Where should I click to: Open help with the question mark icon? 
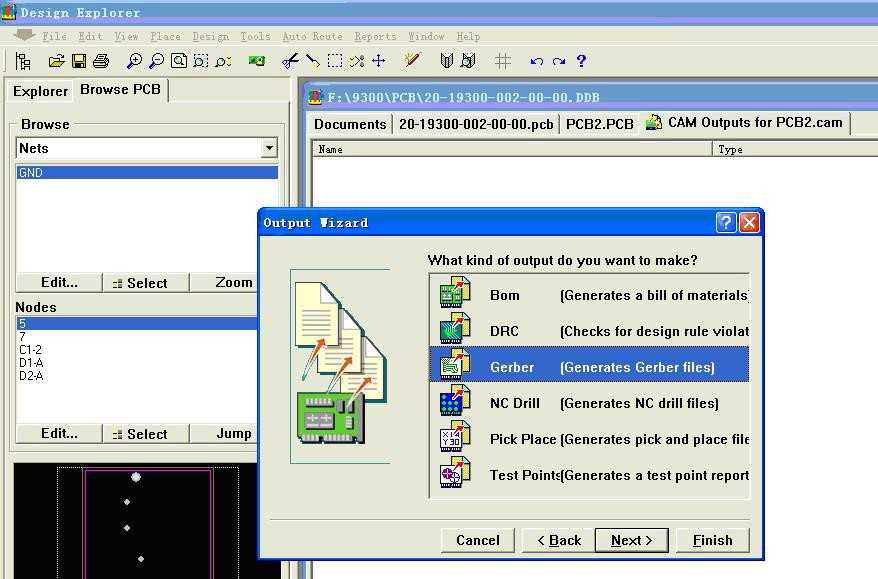point(581,60)
